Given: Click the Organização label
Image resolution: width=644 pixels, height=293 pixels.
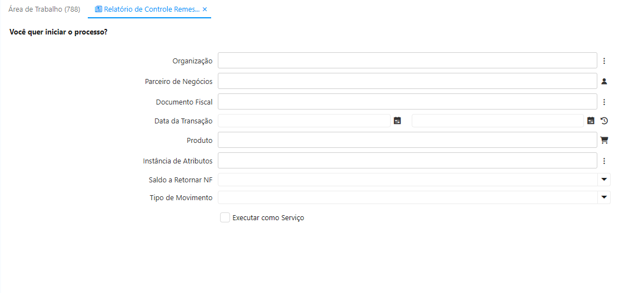Looking at the screenshot, I should [x=192, y=61].
